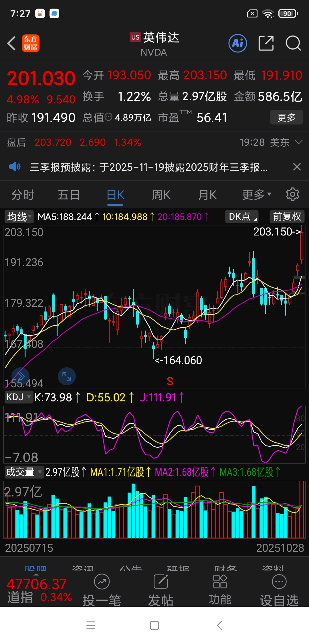
Task: Tap the 换手 1.22% value
Action: tap(117, 97)
